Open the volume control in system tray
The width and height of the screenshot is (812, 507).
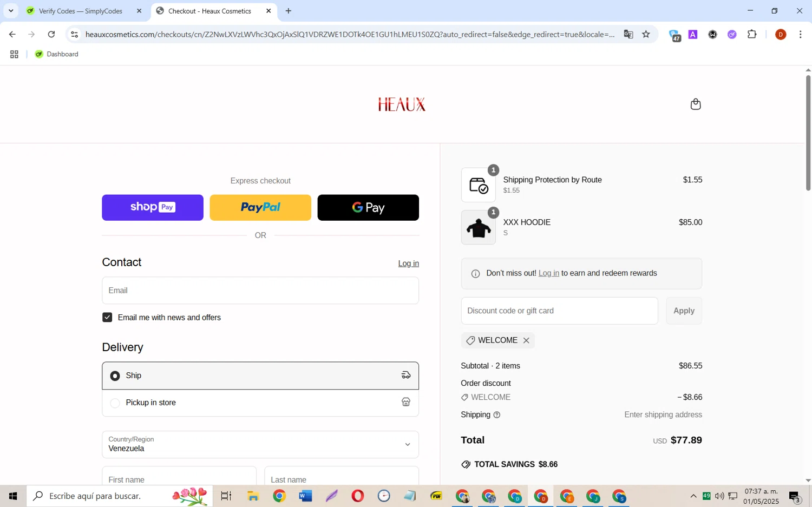coord(719,496)
